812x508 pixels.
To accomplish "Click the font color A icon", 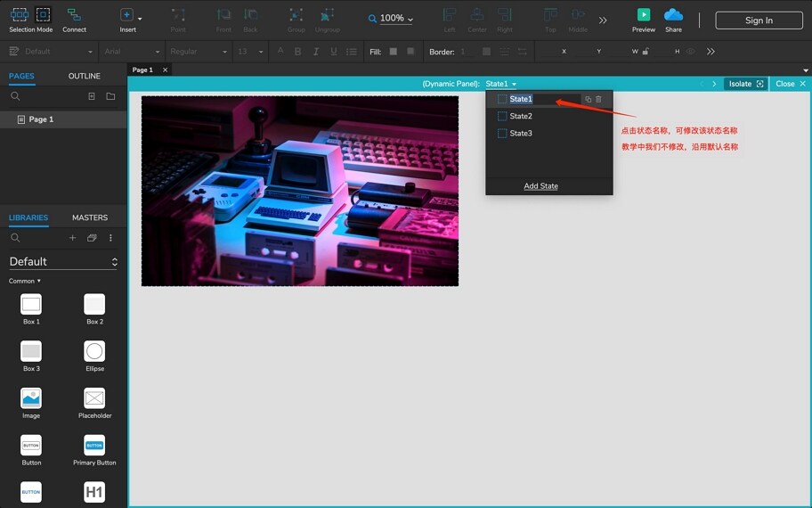I will tap(280, 51).
